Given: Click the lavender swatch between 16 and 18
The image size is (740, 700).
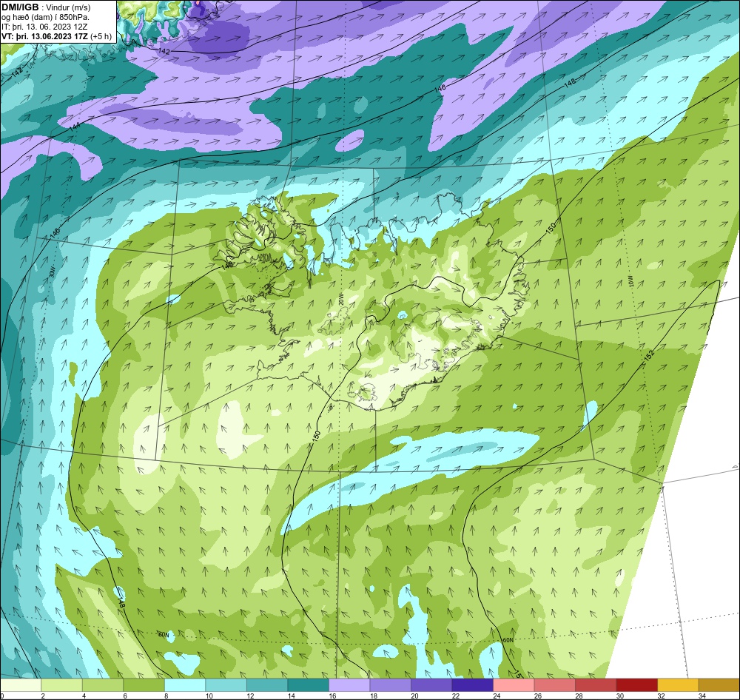Looking at the screenshot, I should click(x=349, y=684).
